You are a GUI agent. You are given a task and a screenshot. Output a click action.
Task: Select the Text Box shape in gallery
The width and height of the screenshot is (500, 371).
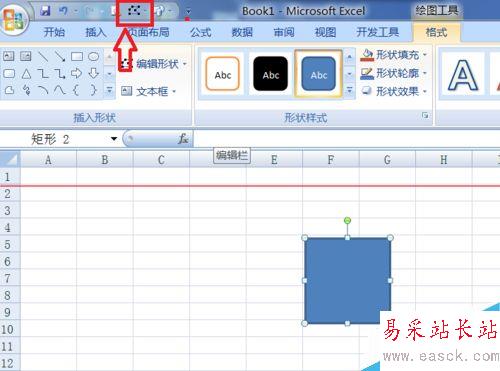click(9, 56)
